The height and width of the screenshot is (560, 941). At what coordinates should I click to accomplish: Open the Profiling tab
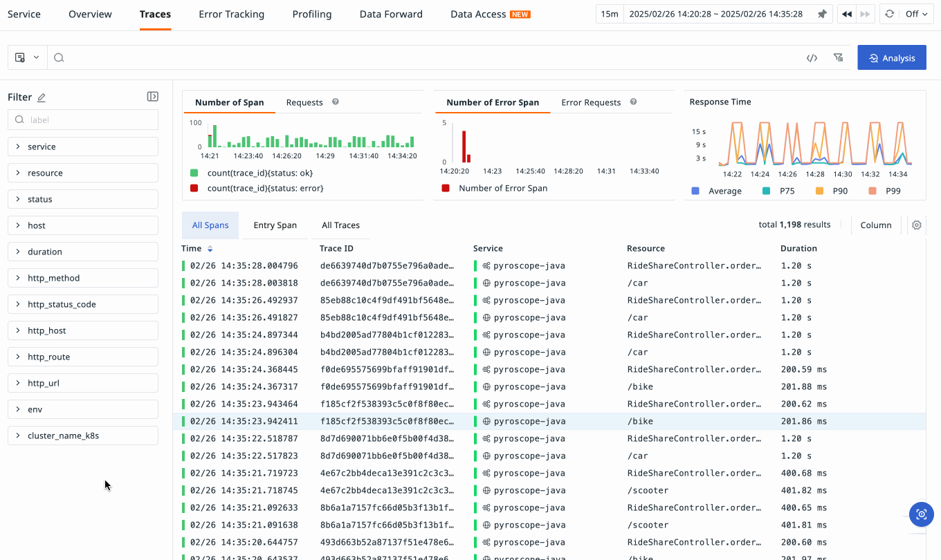312,14
